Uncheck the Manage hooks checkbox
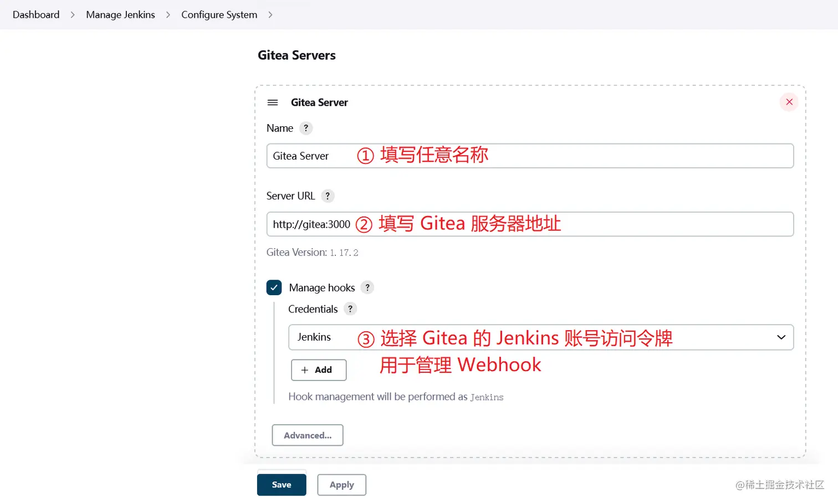The width and height of the screenshot is (838, 504). click(274, 287)
